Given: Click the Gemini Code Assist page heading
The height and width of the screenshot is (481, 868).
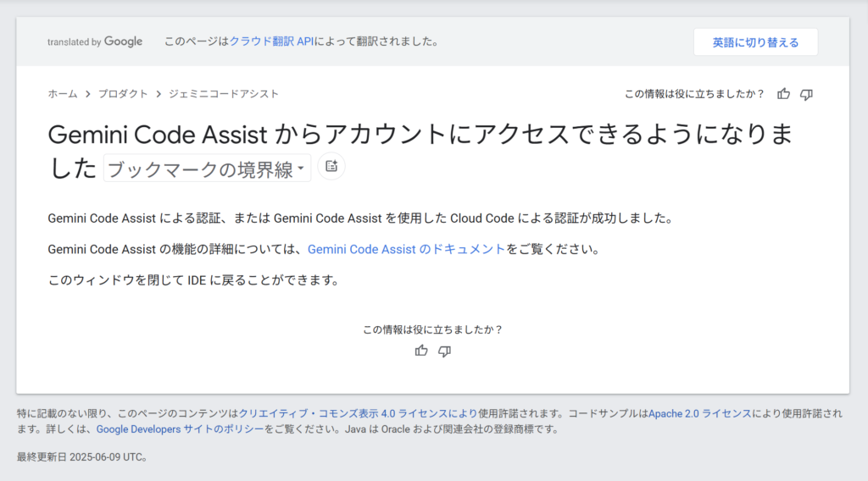Looking at the screenshot, I should pyautogui.click(x=420, y=135).
